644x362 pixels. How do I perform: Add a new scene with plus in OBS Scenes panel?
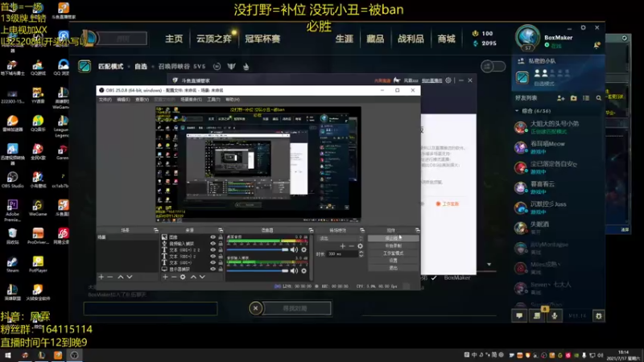point(101,277)
